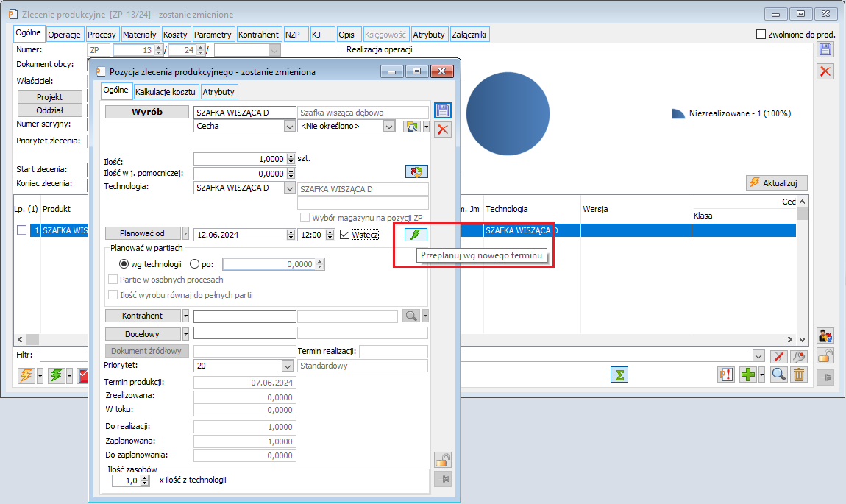The image size is (846, 504).
Task: Click the Wyrób button
Action: (x=146, y=112)
